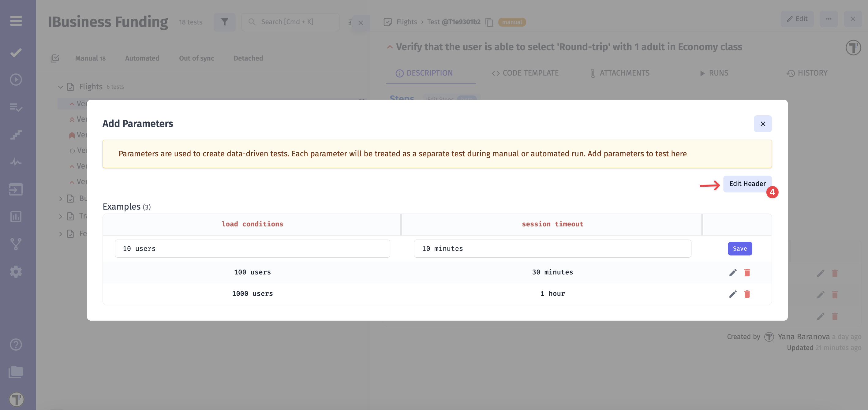
Task: Open hamburger menu at top of sidebar
Action: pyautogui.click(x=16, y=21)
